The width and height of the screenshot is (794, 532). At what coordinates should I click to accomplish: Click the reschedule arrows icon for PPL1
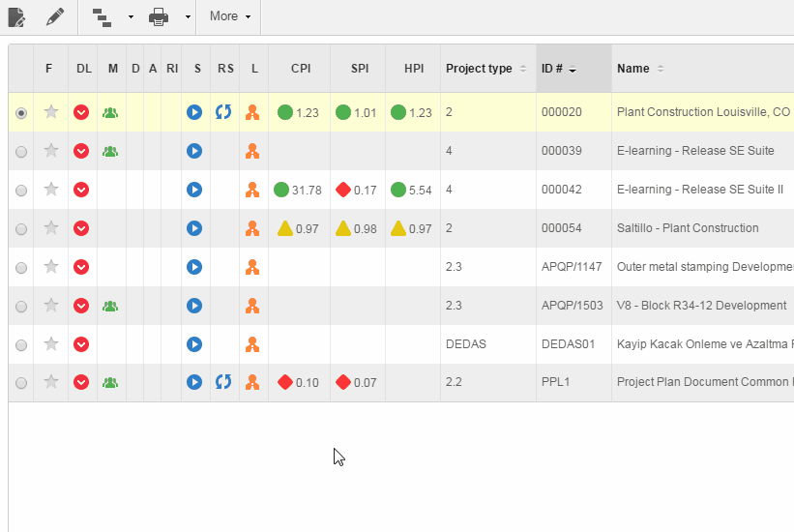pyautogui.click(x=223, y=382)
